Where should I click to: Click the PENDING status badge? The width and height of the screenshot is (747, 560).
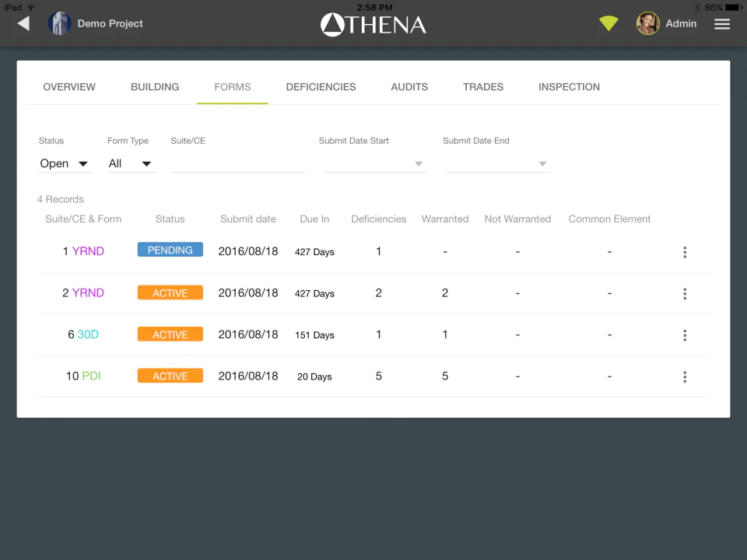pos(170,250)
